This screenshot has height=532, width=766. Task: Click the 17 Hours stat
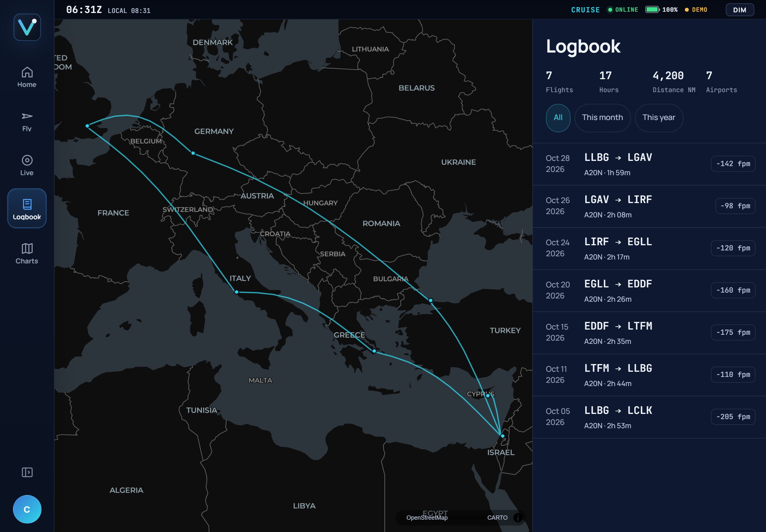(x=609, y=82)
